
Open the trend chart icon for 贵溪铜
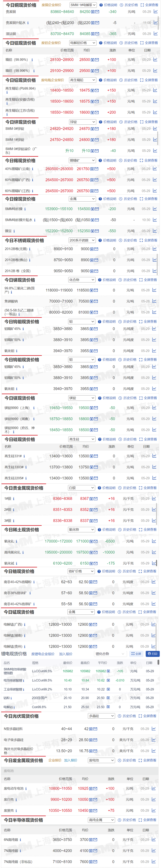tap(155, 11)
